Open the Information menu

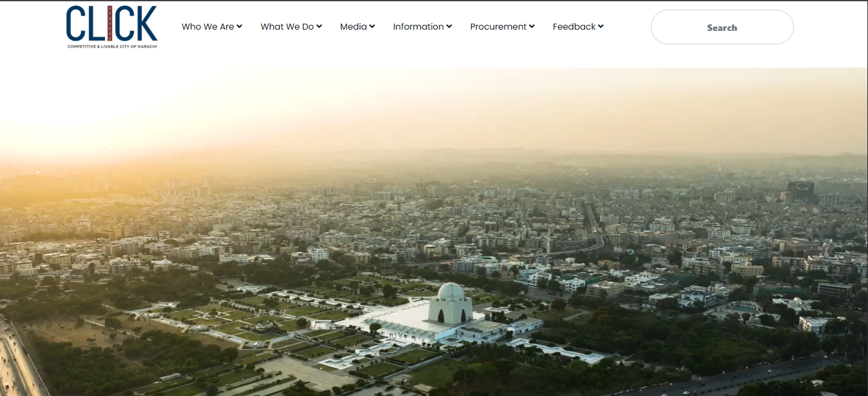click(x=422, y=26)
